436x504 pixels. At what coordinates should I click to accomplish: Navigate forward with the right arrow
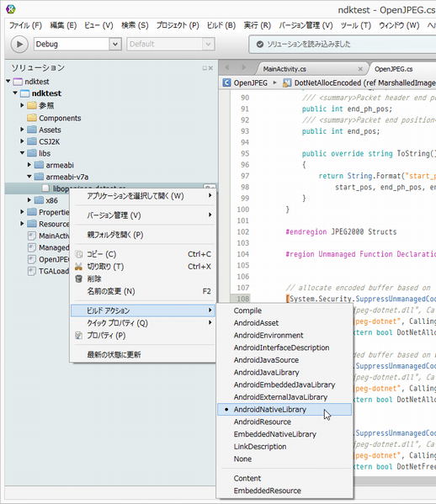(x=243, y=67)
